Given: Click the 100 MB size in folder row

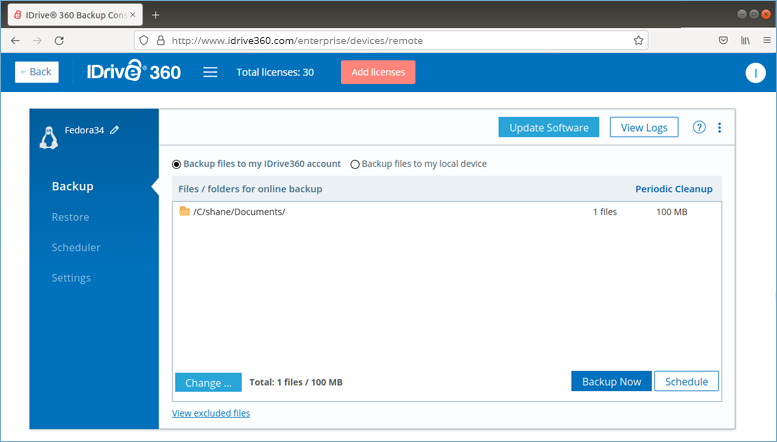Looking at the screenshot, I should click(x=672, y=212).
